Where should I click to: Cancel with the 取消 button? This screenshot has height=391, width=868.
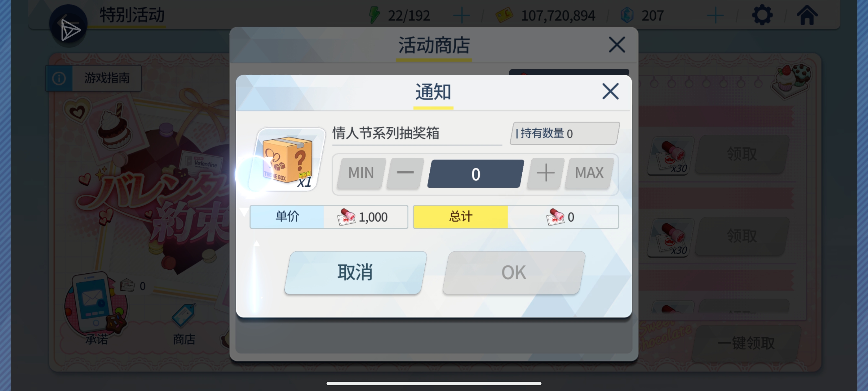pos(355,272)
